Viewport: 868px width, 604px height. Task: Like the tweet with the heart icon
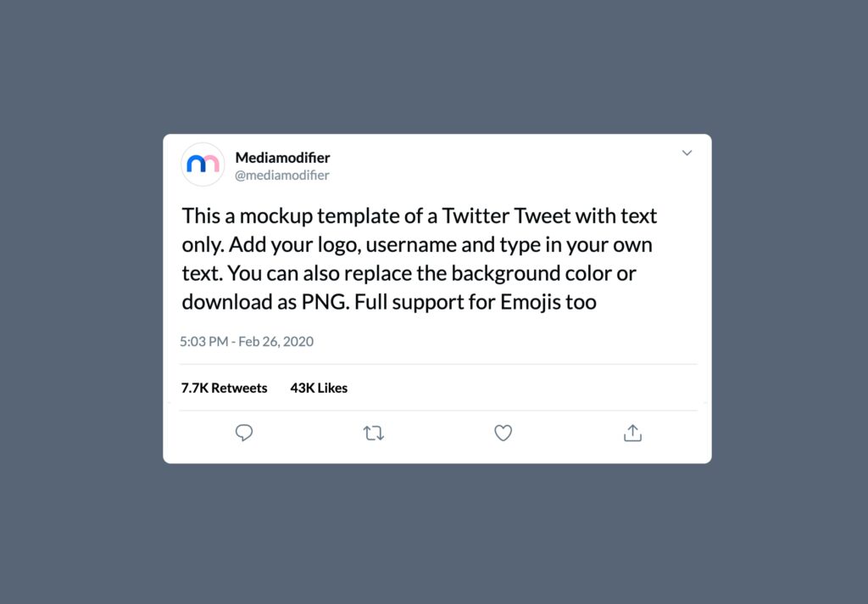pos(503,433)
